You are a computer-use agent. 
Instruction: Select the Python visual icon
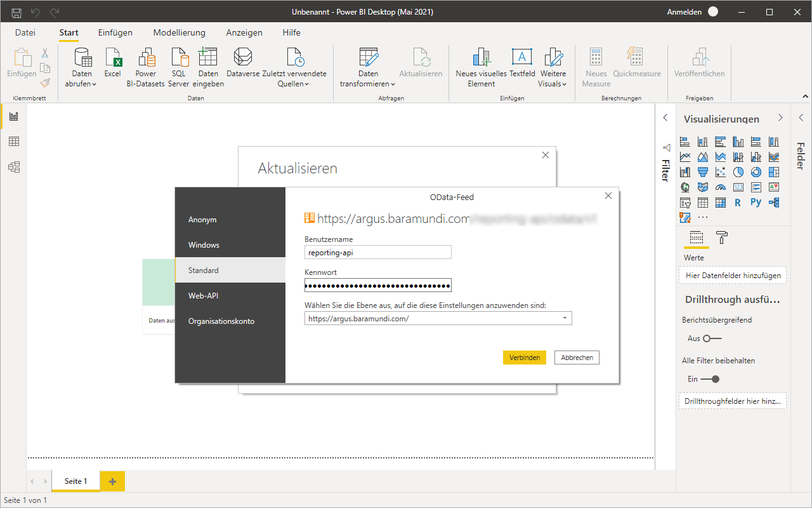point(756,203)
